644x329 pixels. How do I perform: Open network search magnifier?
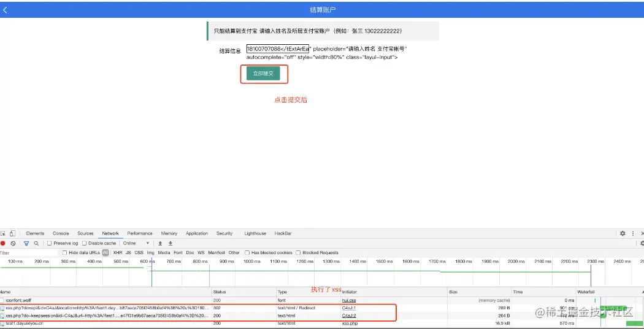point(36,243)
